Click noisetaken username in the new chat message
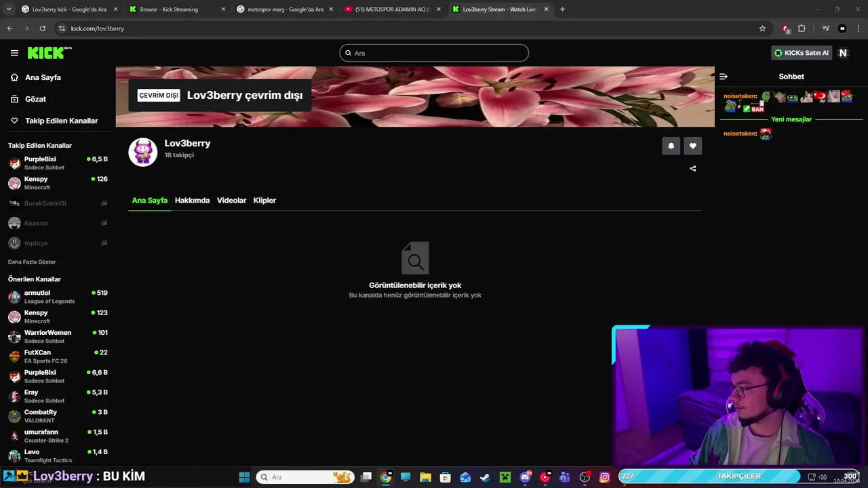Screen dimensions: 868x488 tap(740, 134)
